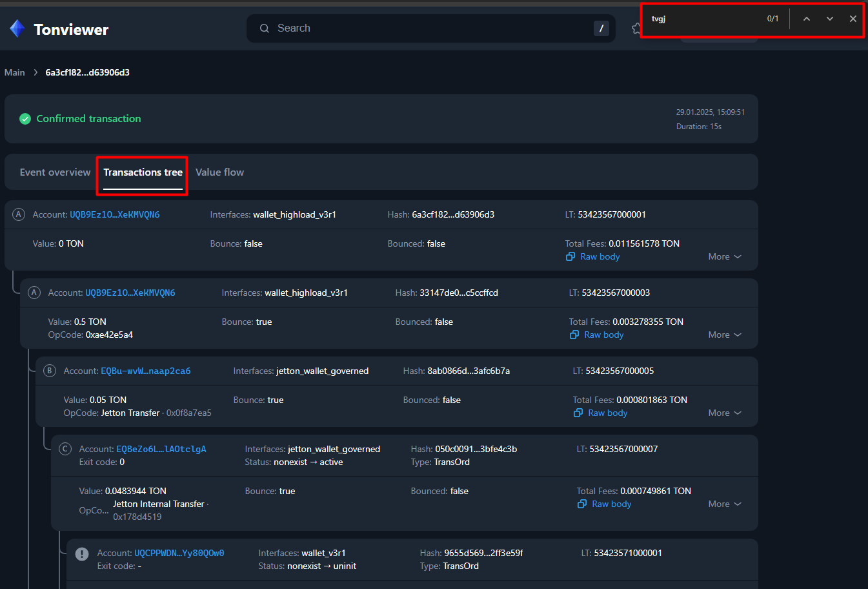Expand More on Jetton Internal Transfer row

pos(724,504)
